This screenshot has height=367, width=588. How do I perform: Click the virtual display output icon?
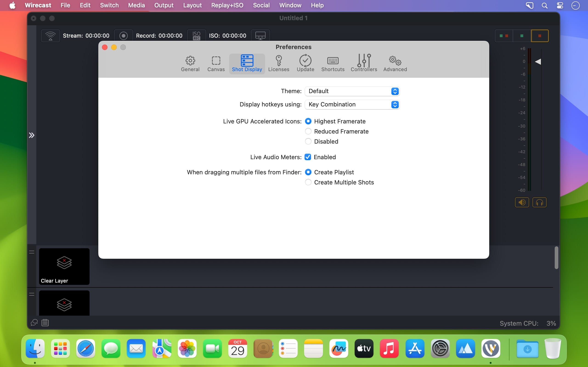(x=260, y=36)
